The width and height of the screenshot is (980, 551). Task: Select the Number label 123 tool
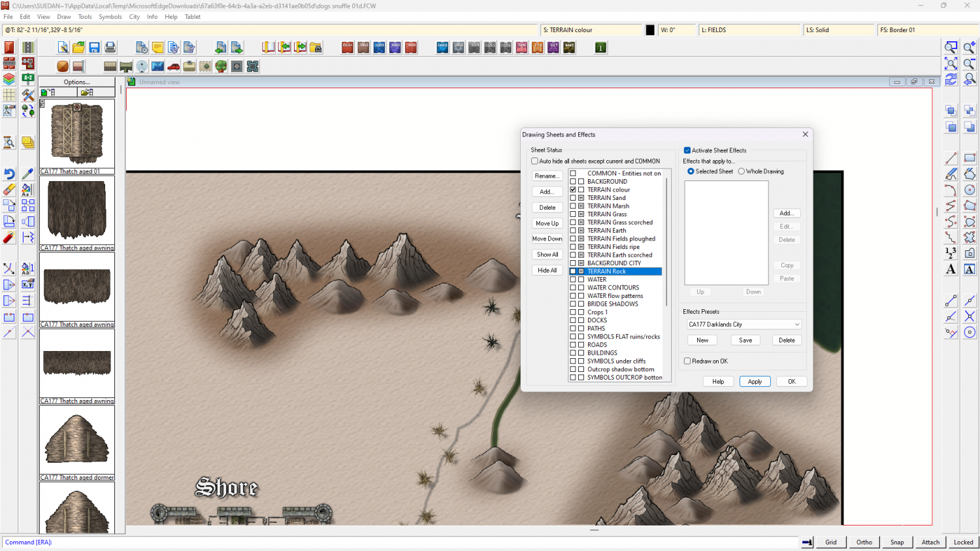951,253
